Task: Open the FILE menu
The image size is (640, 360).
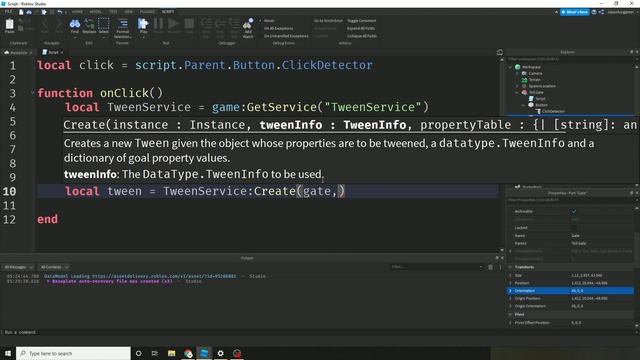Action: [x=8, y=12]
